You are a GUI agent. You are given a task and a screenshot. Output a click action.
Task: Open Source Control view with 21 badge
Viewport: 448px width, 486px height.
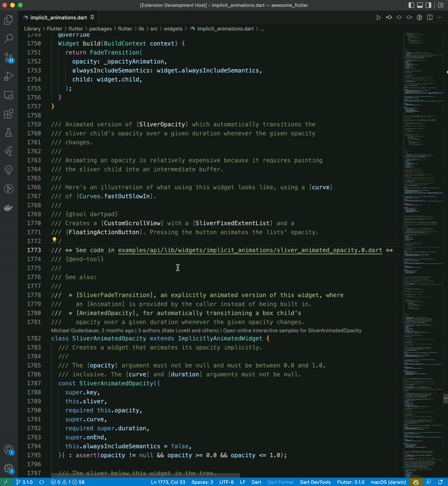click(x=8, y=58)
